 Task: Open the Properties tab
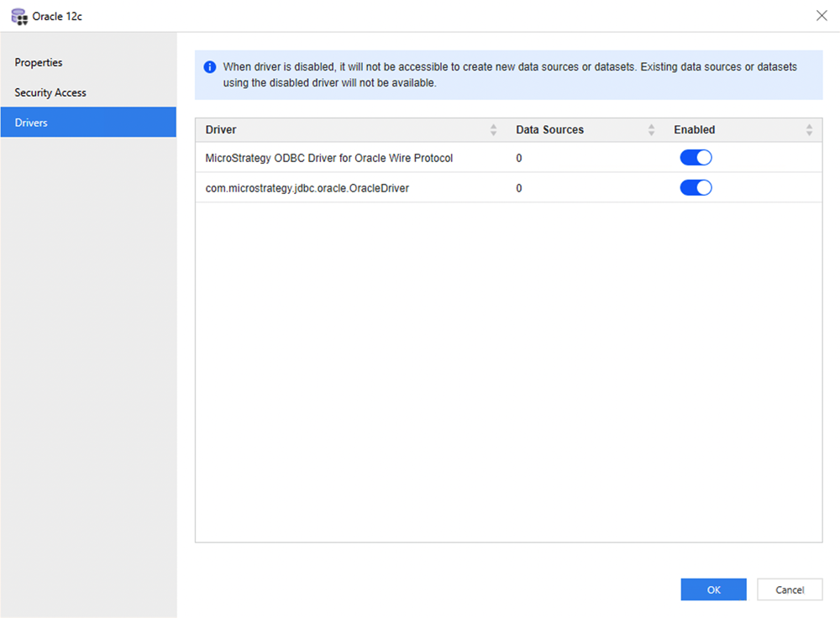[39, 63]
